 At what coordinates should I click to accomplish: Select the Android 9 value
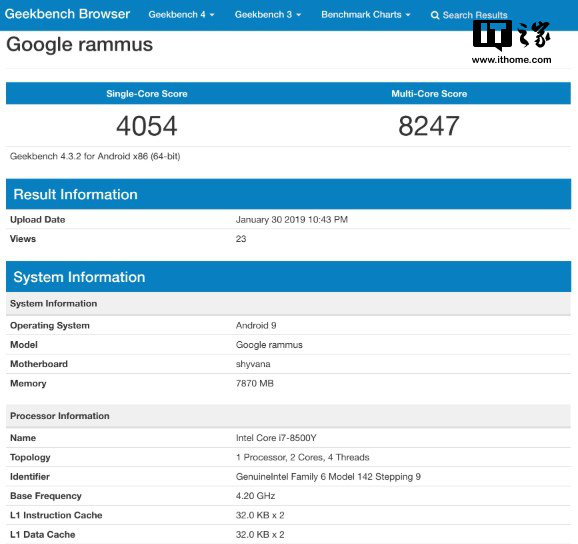point(256,325)
